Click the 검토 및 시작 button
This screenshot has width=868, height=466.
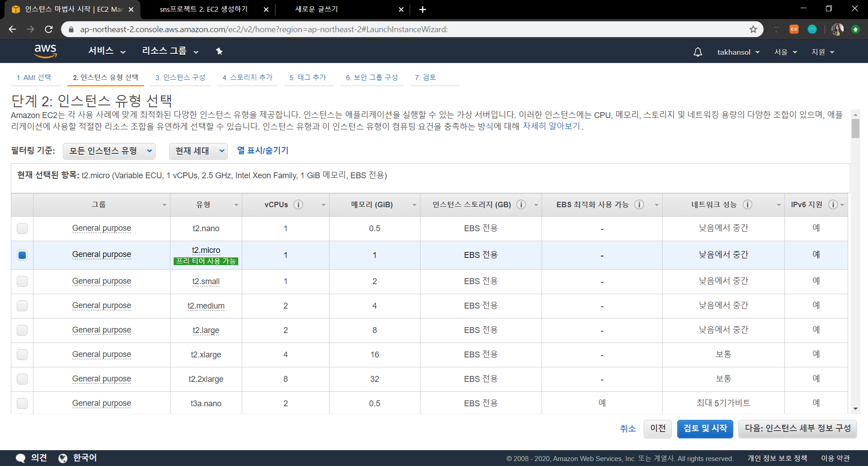coord(705,428)
